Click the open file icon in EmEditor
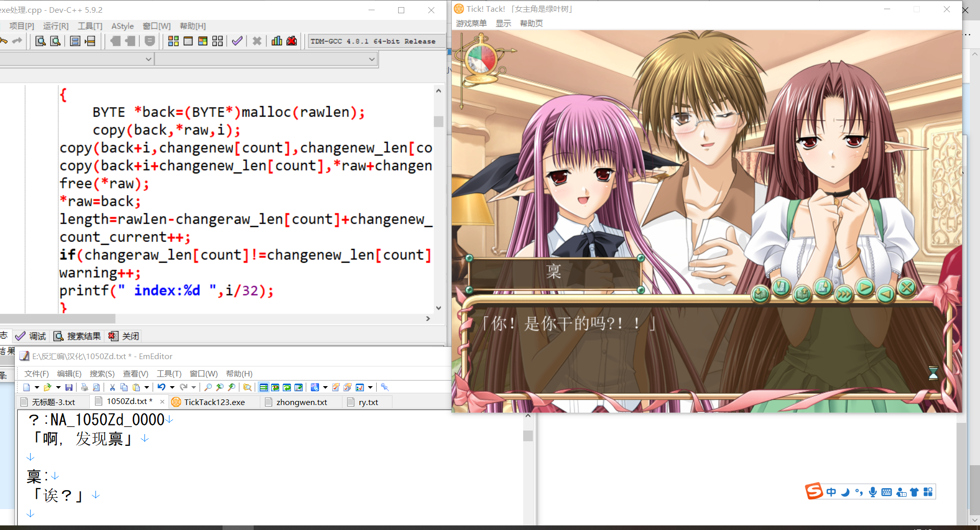The image size is (980, 530). pyautogui.click(x=47, y=388)
